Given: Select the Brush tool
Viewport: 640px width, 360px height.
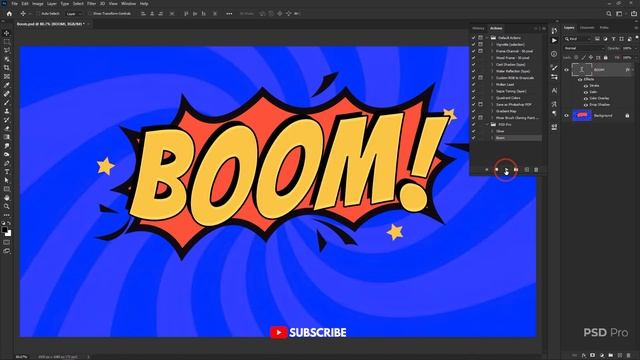Looking at the screenshot, I should click(x=7, y=102).
